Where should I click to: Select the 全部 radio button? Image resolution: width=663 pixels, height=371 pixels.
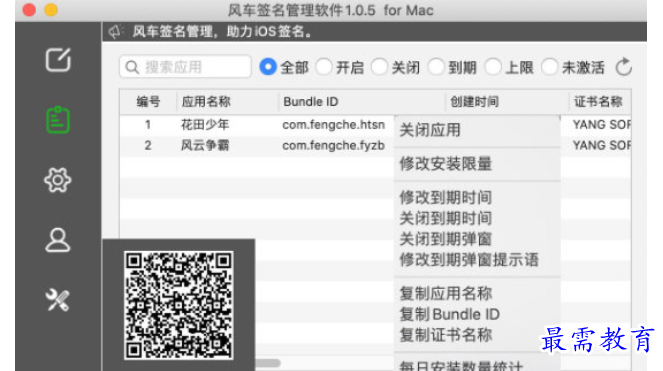coord(268,67)
